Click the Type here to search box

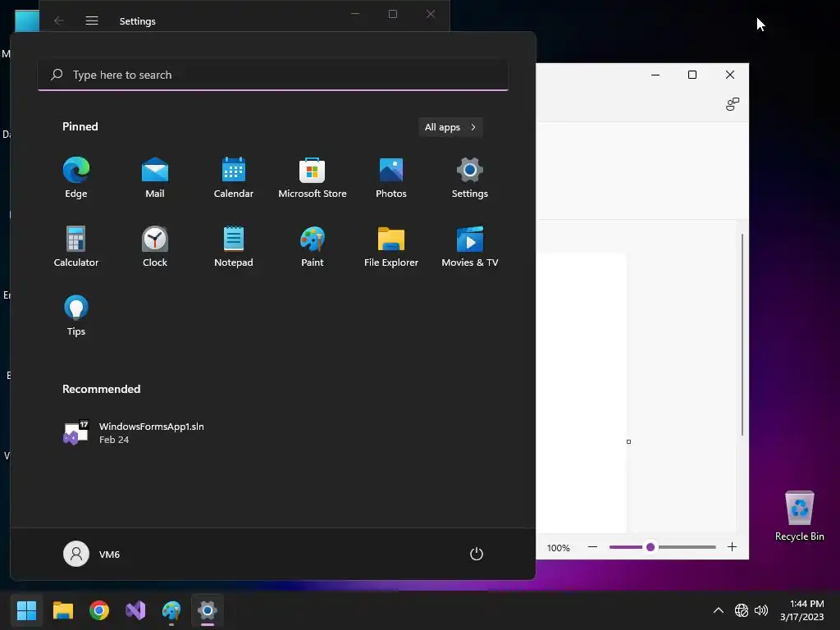[273, 75]
